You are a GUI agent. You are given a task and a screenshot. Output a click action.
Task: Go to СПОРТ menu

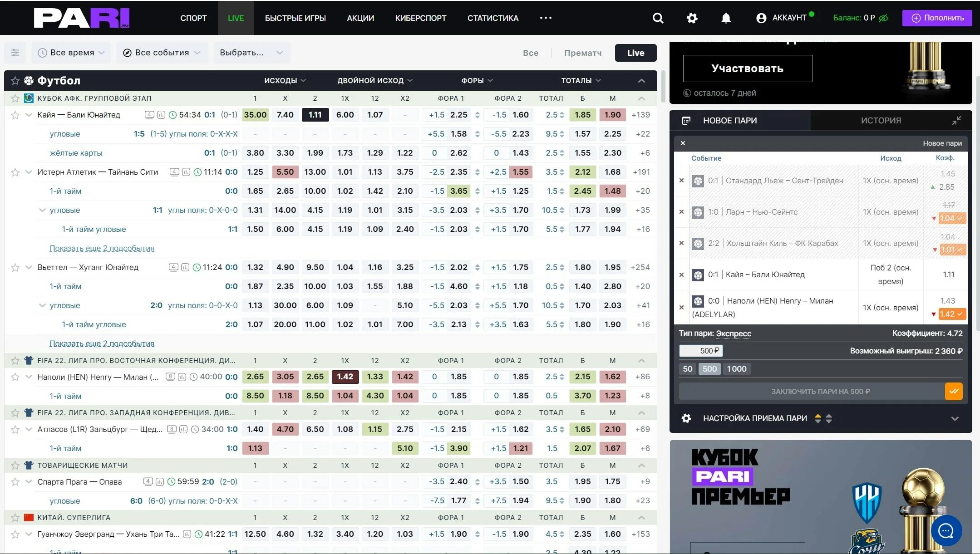pos(193,18)
